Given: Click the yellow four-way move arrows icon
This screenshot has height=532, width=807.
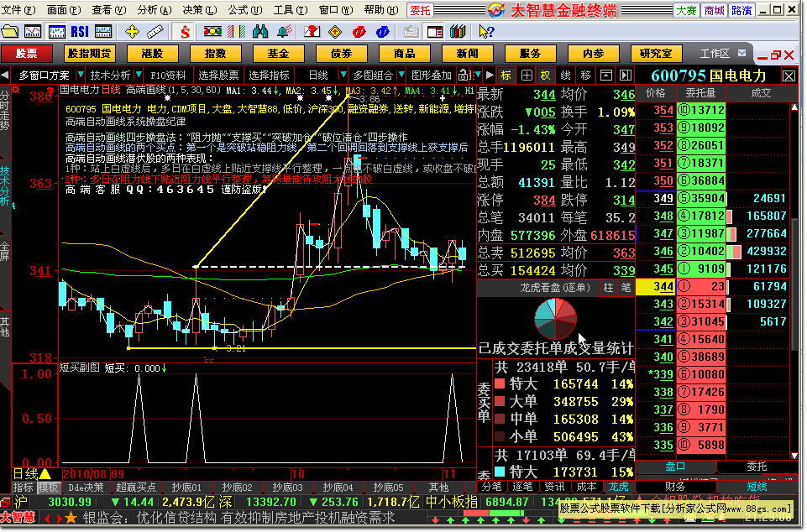Looking at the screenshot, I should [133, 32].
